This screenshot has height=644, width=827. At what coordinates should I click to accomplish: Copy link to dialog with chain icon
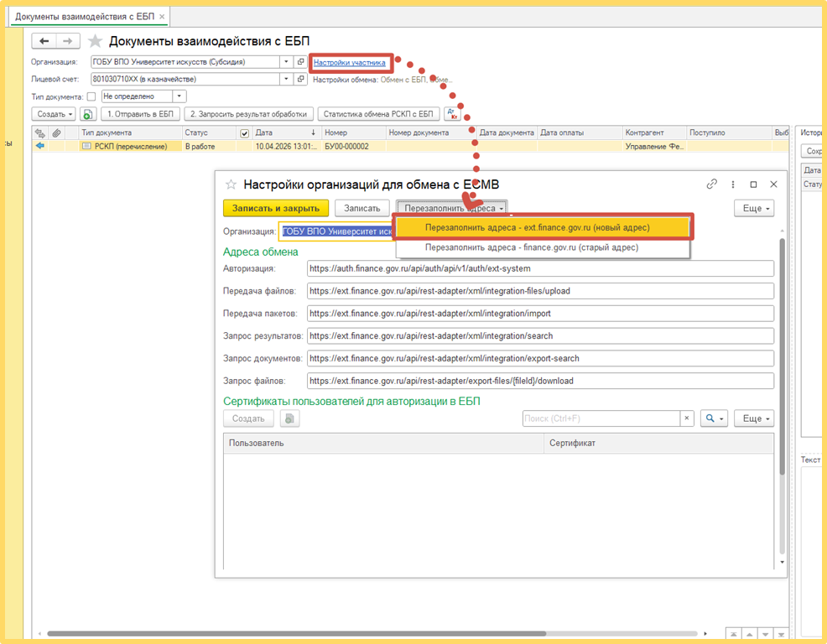(x=712, y=184)
